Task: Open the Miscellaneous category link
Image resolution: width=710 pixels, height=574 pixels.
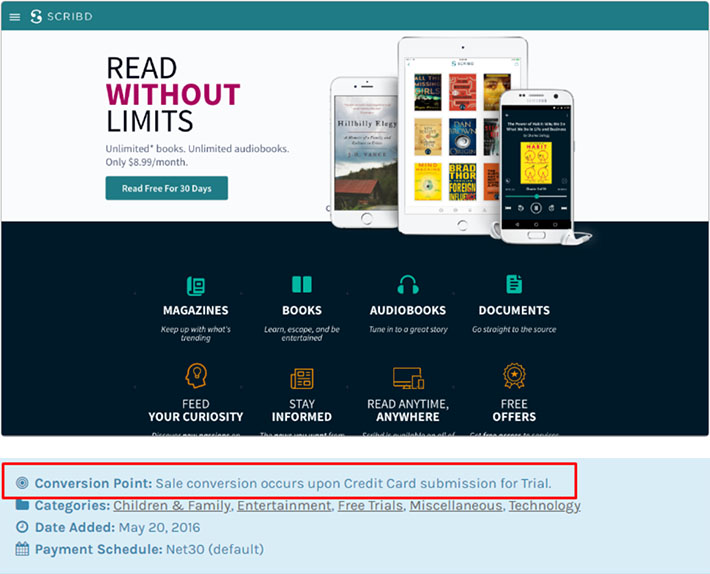Action: click(456, 505)
